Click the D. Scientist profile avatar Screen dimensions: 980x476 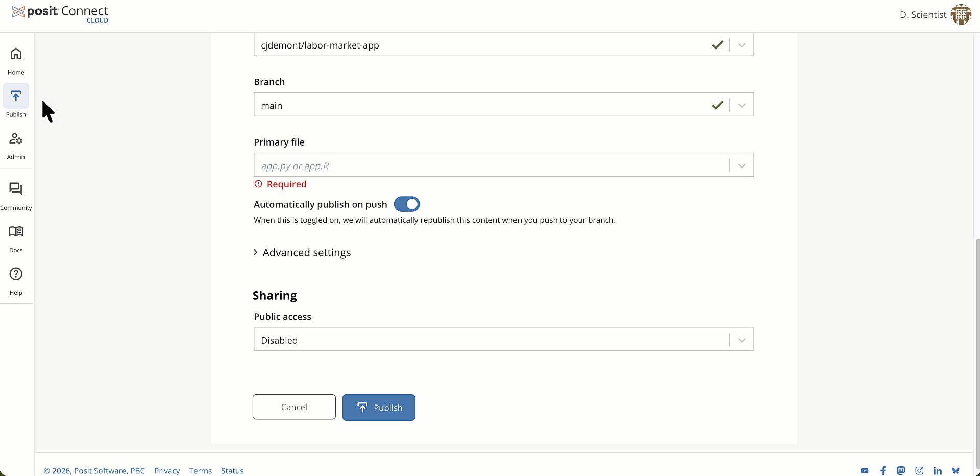pos(962,14)
